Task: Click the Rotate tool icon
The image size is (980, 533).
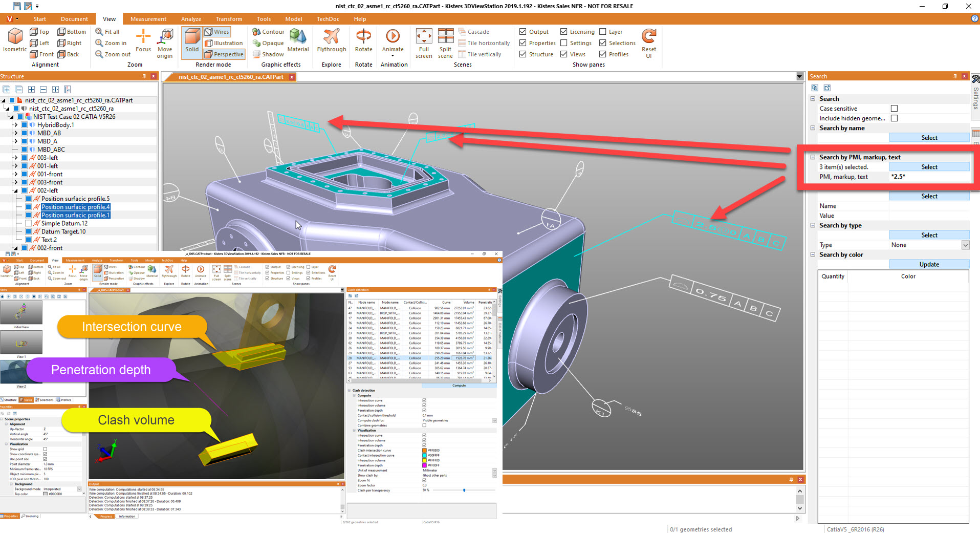Action: 363,37
